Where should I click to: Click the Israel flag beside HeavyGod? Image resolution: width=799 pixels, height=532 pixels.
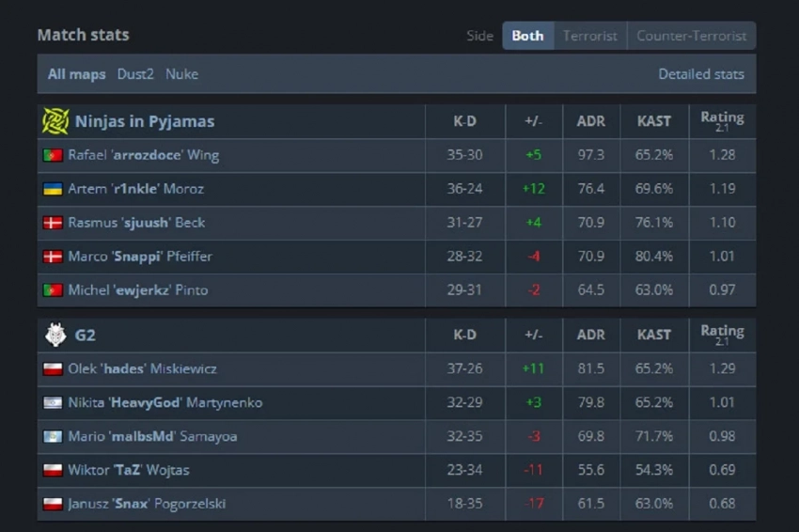53,402
